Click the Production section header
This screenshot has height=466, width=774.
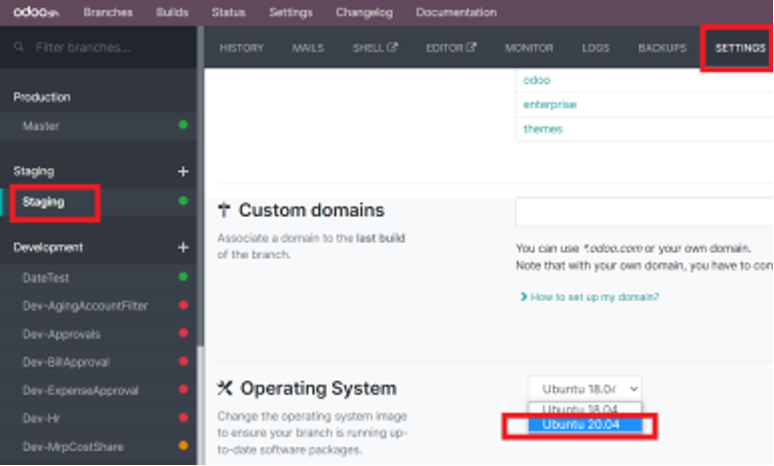click(42, 97)
